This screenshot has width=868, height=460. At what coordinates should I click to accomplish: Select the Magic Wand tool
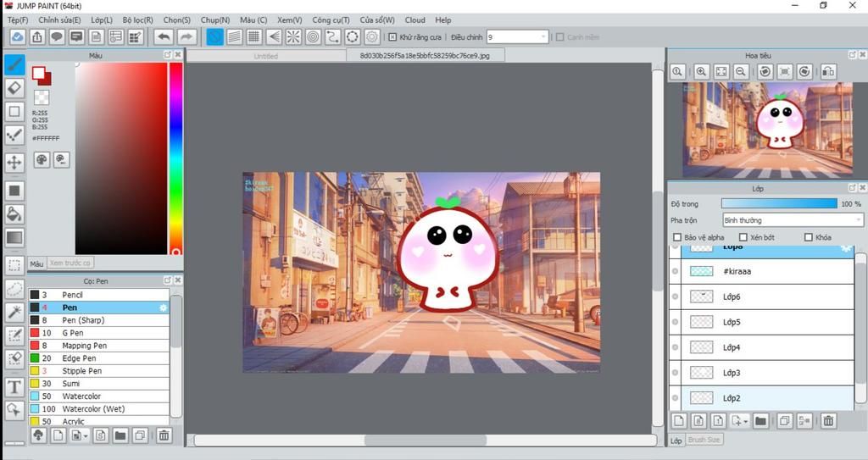point(14,312)
